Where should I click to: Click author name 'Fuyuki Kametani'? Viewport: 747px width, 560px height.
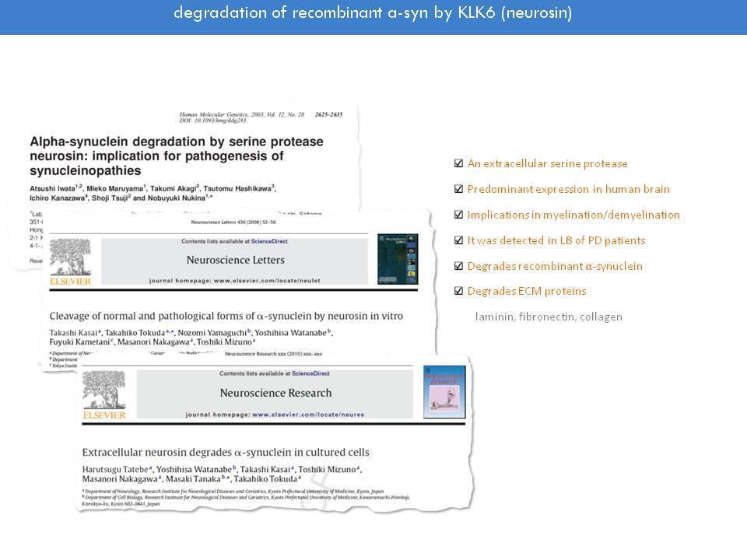coord(79,342)
